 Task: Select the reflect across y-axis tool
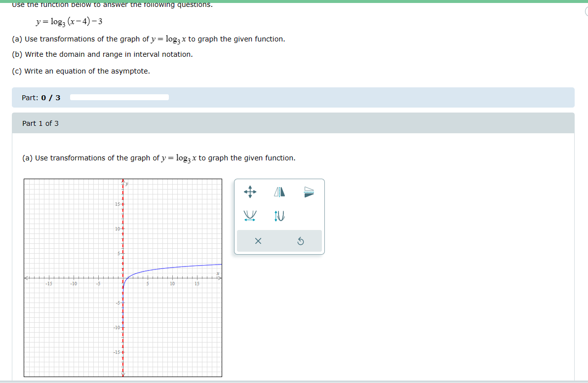click(279, 192)
